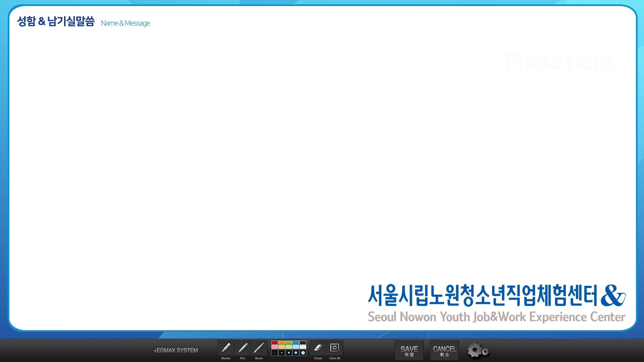Screen dimensions: 644x362
Task: Pick the pink color swatch
Action: [x=274, y=347]
